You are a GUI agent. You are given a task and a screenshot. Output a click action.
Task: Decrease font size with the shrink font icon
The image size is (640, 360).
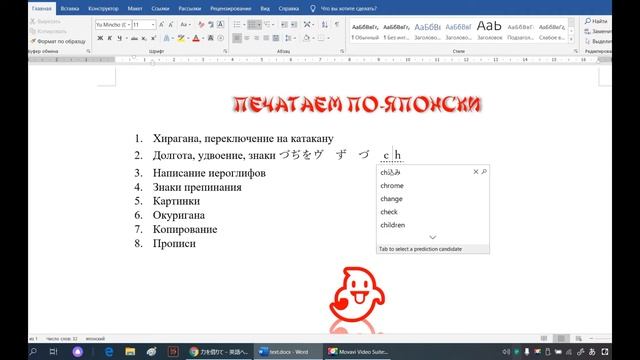(x=171, y=24)
